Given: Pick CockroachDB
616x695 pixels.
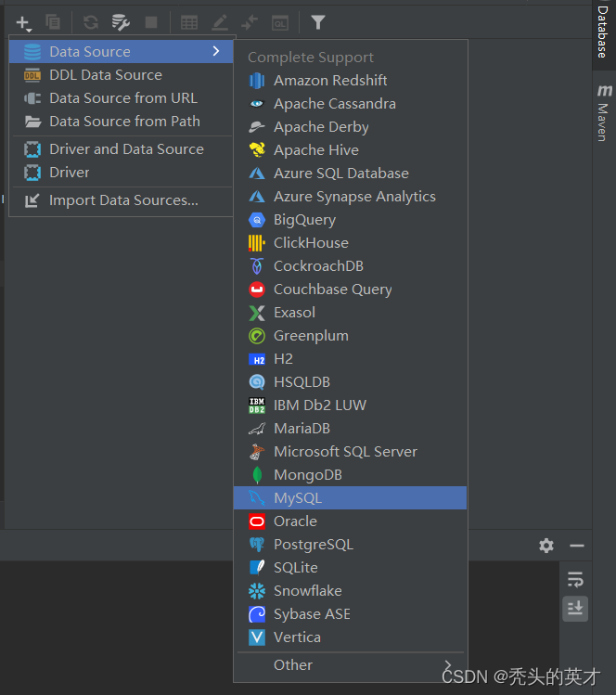Looking at the screenshot, I should tap(350, 266).
